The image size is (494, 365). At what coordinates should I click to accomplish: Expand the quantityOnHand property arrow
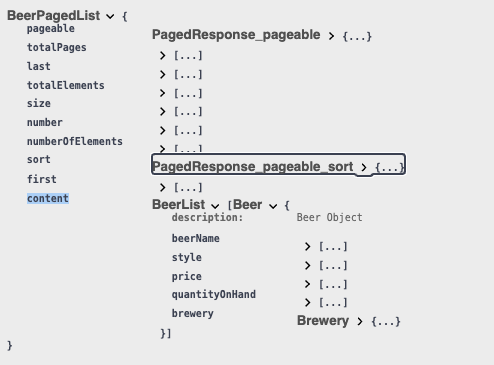[x=307, y=302]
